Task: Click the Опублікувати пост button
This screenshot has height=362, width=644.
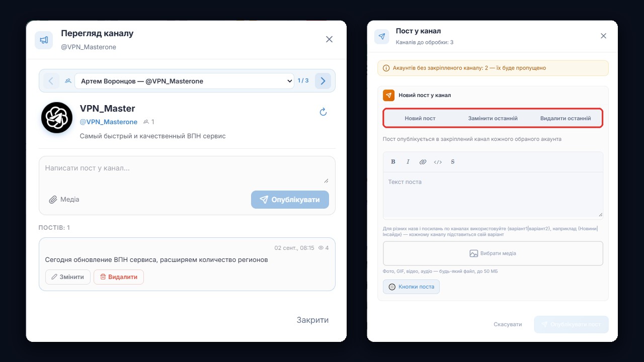Action: [571, 324]
